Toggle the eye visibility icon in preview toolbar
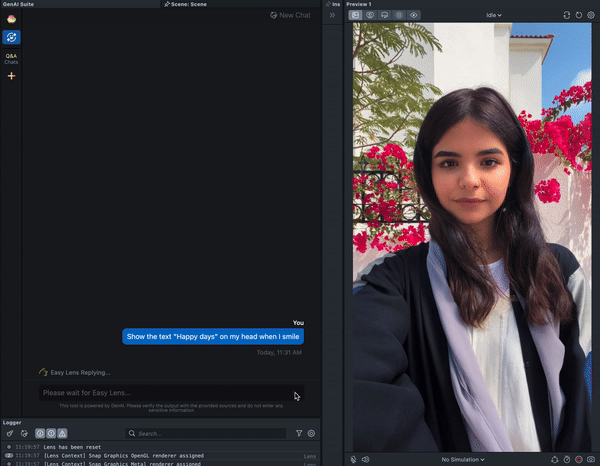 pyautogui.click(x=414, y=15)
